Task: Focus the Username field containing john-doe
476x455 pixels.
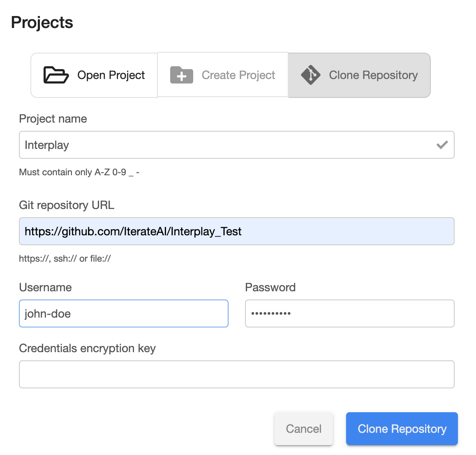Action: (124, 313)
